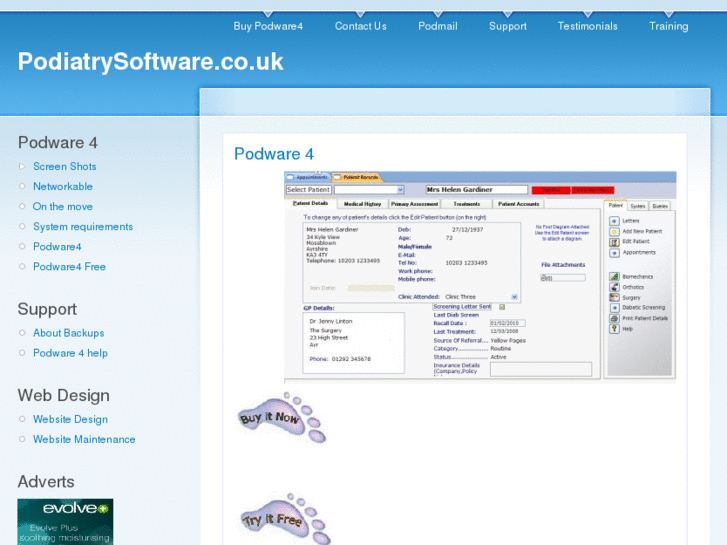
Task: Click Add New Patient icon in screenshot
Action: pos(614,231)
